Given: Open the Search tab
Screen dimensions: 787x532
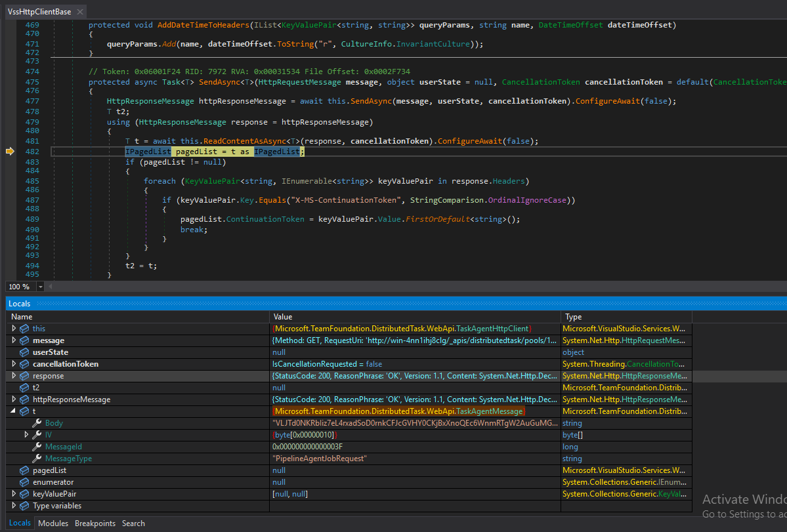Looking at the screenshot, I should click(x=133, y=523).
